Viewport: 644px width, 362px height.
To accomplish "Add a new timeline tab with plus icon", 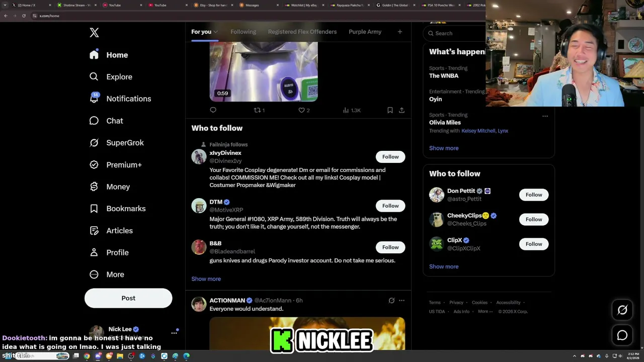I will click(x=400, y=32).
